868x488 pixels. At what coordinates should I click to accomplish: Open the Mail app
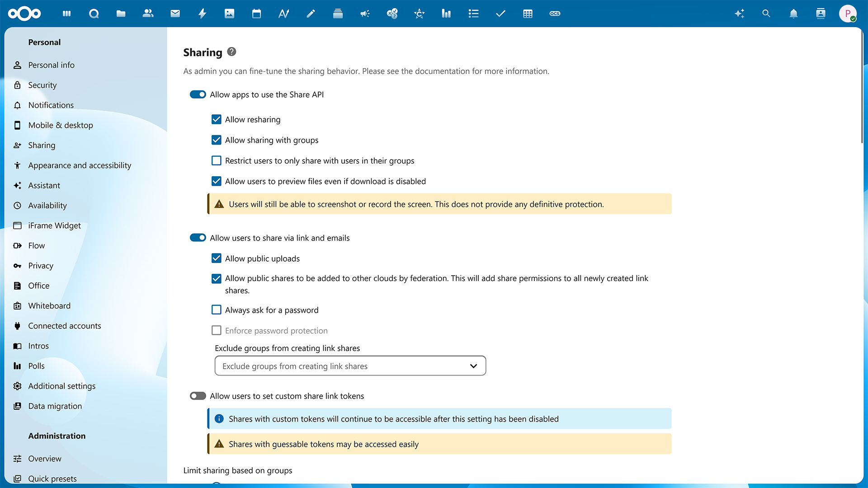[x=175, y=14]
